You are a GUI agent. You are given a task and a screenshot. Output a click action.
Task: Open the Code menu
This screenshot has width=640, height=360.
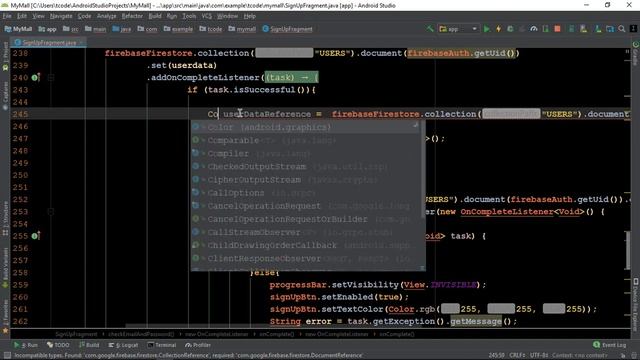point(84,16)
